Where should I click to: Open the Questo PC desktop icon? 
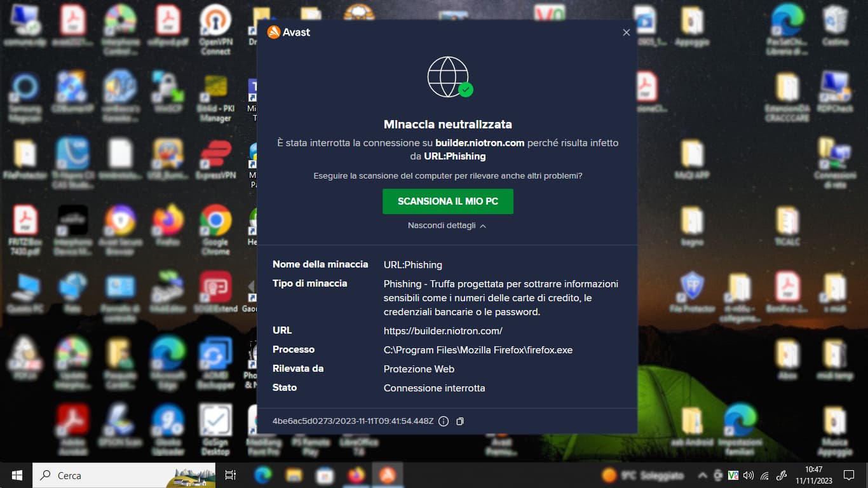(x=25, y=293)
